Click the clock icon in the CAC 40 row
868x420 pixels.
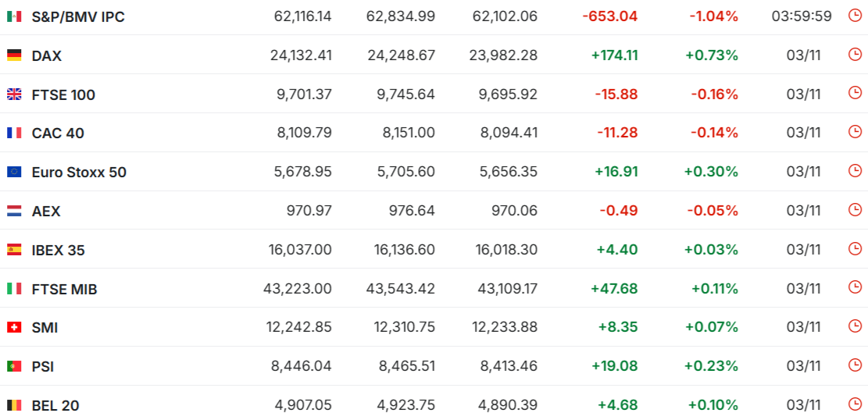(x=854, y=132)
